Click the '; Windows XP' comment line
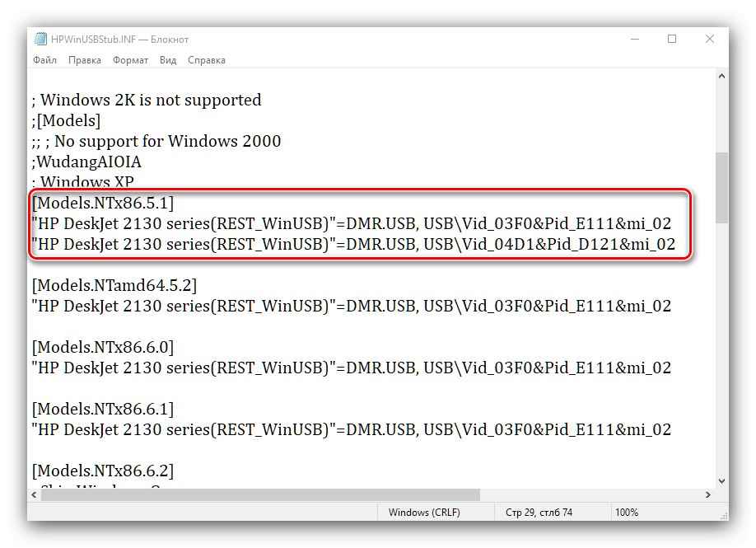The image size is (756, 548). pyautogui.click(x=83, y=182)
